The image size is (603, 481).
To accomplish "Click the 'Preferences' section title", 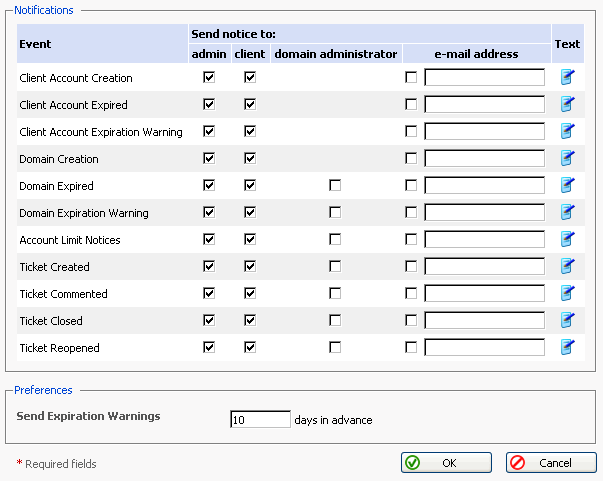I will click(43, 390).
